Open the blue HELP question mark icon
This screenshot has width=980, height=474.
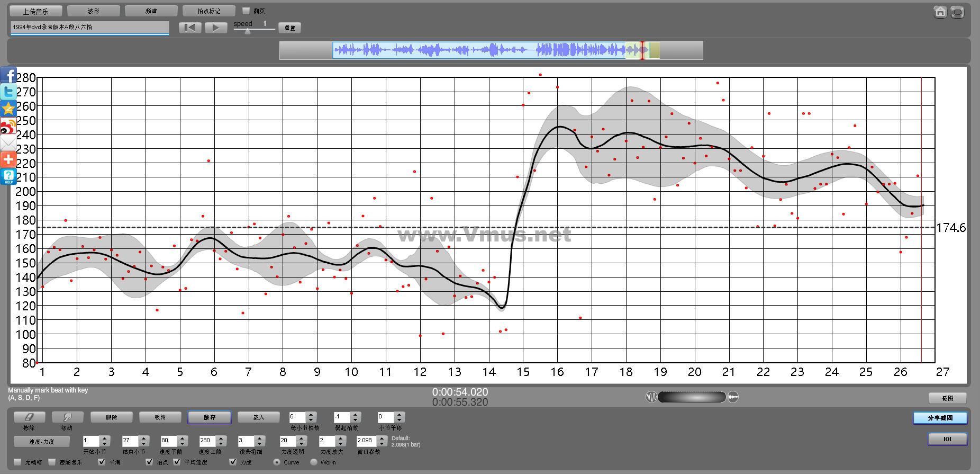point(8,176)
